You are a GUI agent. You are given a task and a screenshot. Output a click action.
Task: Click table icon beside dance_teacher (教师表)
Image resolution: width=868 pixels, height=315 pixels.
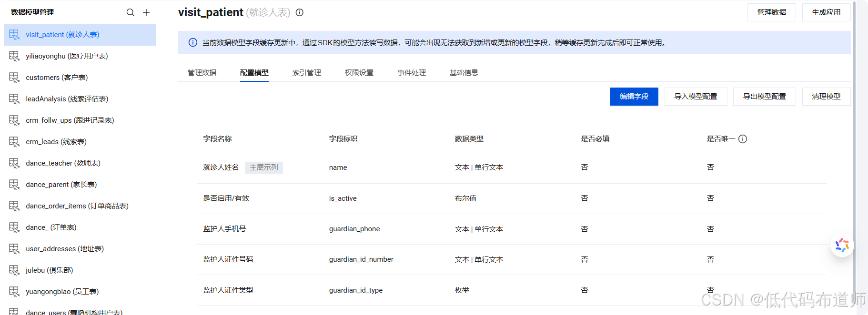14,163
